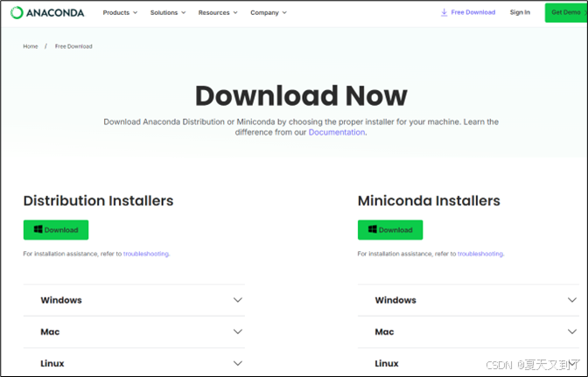Click the Solutions dropdown chevron
588x377 pixels.
coord(184,13)
